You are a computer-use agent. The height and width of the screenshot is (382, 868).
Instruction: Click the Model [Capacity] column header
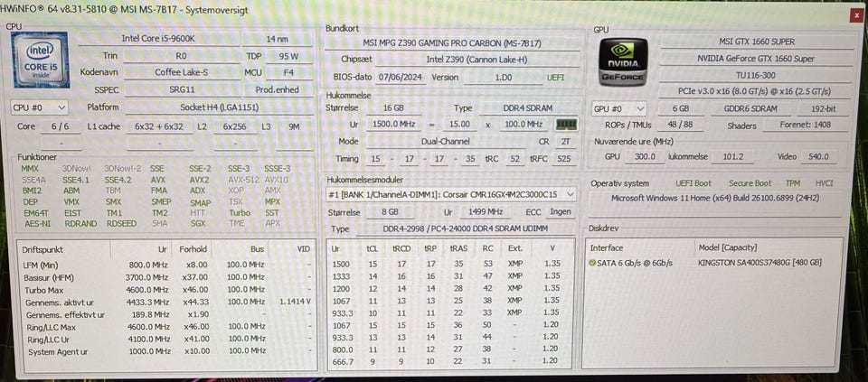(x=727, y=247)
